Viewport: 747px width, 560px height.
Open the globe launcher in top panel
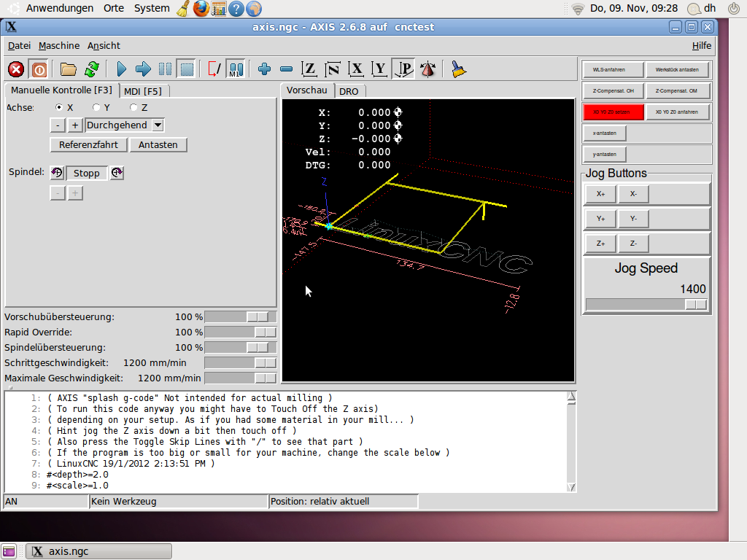(x=254, y=9)
